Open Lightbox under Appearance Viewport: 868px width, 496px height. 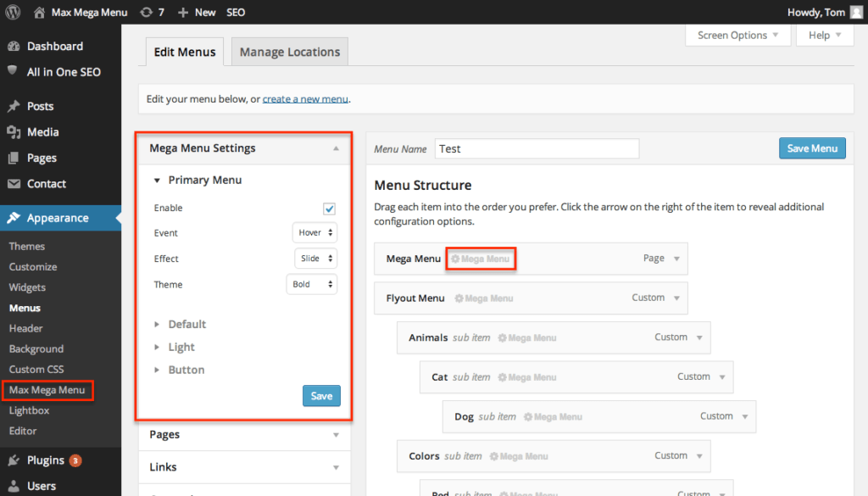[x=29, y=410]
